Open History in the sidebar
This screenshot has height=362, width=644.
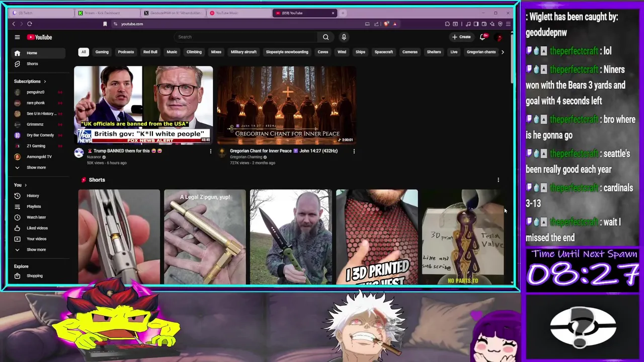(38, 196)
